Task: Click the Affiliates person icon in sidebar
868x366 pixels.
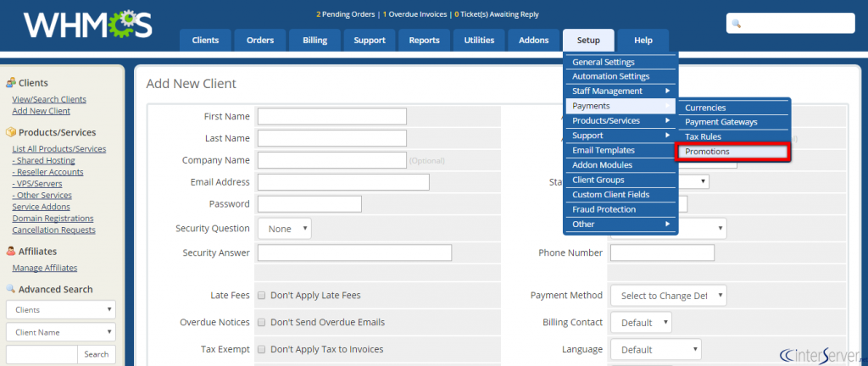Action: [x=10, y=252]
